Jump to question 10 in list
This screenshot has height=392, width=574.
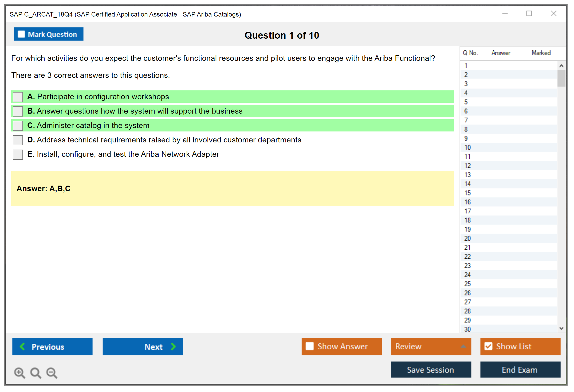pyautogui.click(x=467, y=147)
